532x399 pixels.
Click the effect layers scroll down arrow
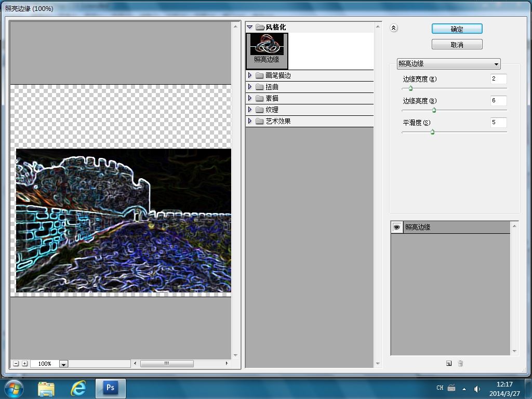tap(514, 351)
